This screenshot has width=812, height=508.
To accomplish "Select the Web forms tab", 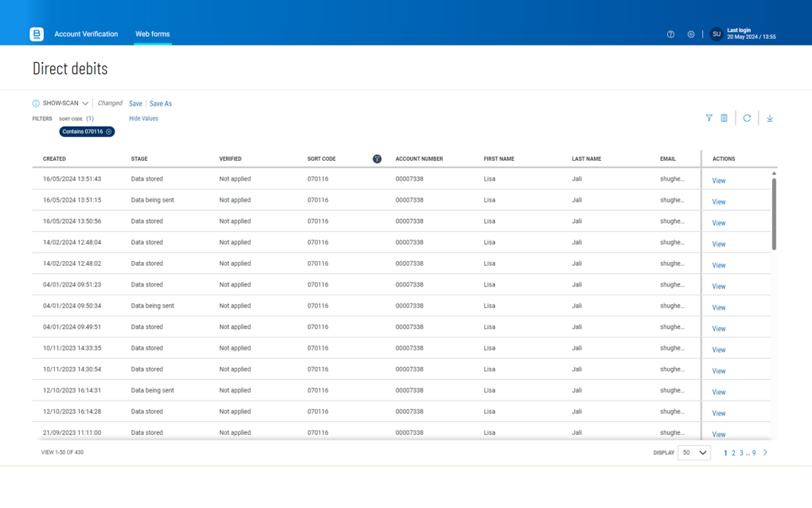I will [x=152, y=34].
